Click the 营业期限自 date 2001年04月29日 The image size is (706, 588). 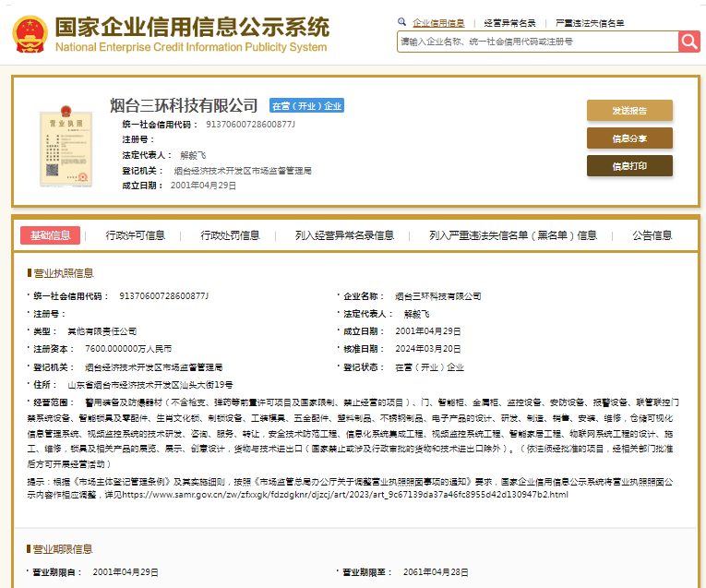pyautogui.click(x=126, y=572)
